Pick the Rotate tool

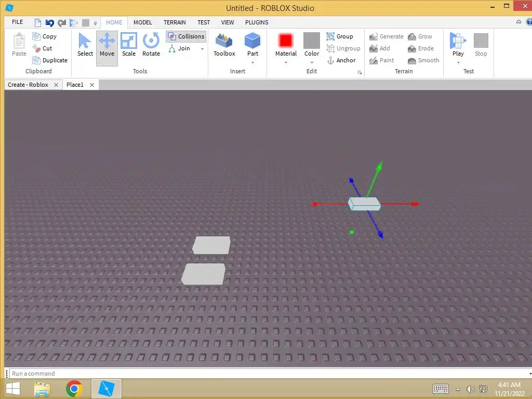(x=151, y=45)
